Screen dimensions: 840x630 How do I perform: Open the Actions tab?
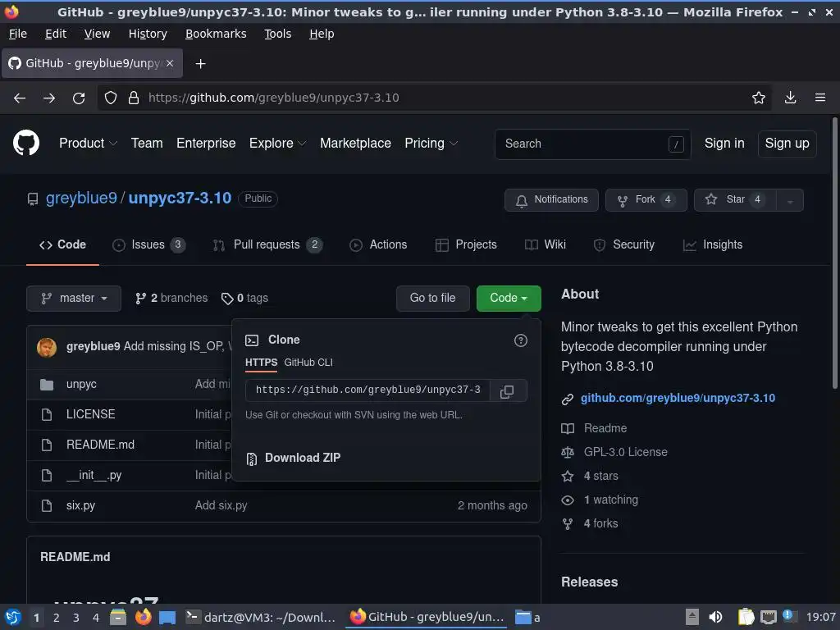(x=378, y=244)
